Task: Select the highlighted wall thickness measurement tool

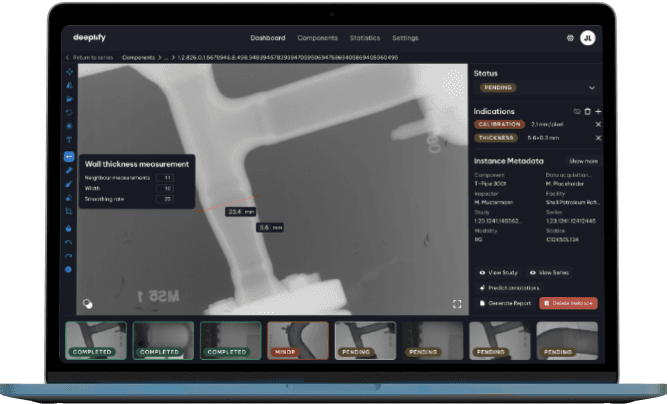Action: (69, 156)
